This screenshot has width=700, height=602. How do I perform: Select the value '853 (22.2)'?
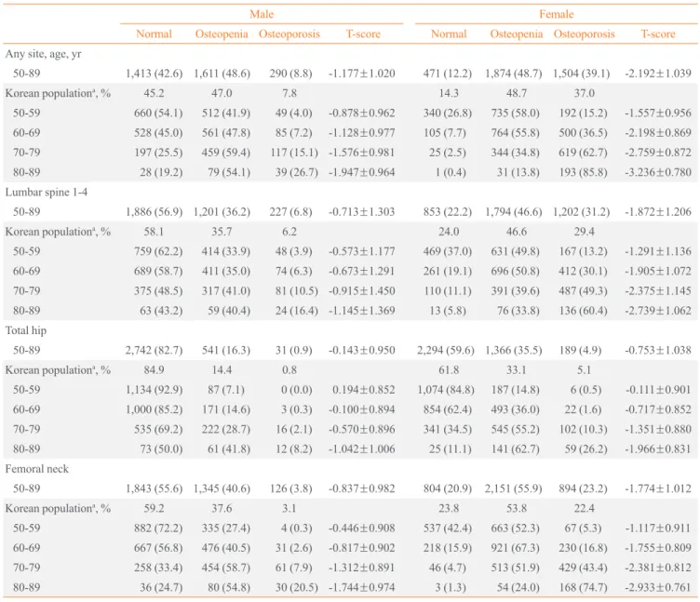pyautogui.click(x=448, y=212)
